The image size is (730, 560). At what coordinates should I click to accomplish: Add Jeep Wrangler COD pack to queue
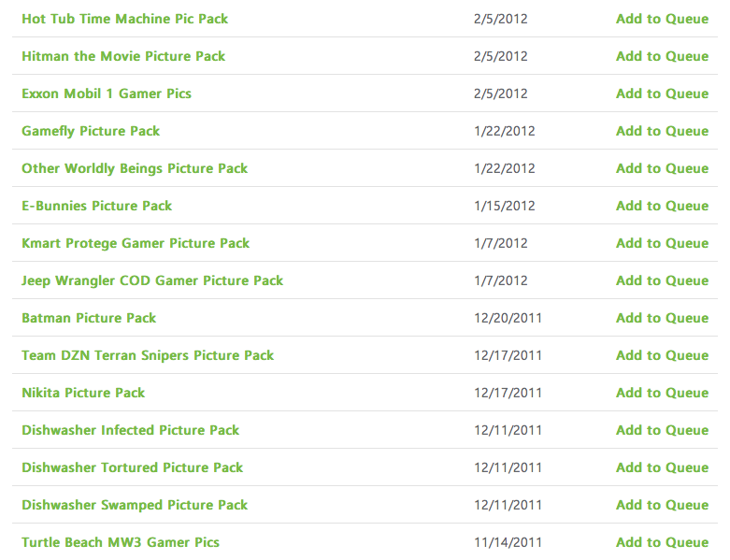(x=662, y=280)
